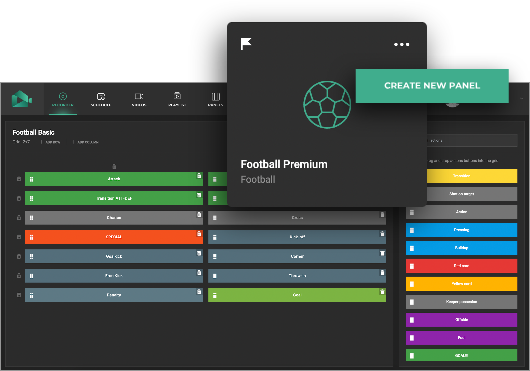Image resolution: width=530 pixels, height=371 pixels.
Task: Select the upper purple tag in the right panel
Action: click(x=461, y=320)
